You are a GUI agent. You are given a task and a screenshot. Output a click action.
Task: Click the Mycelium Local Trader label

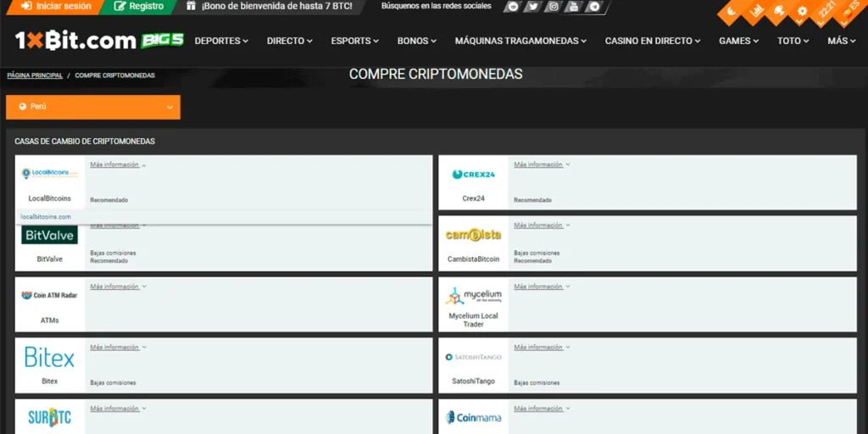point(473,320)
